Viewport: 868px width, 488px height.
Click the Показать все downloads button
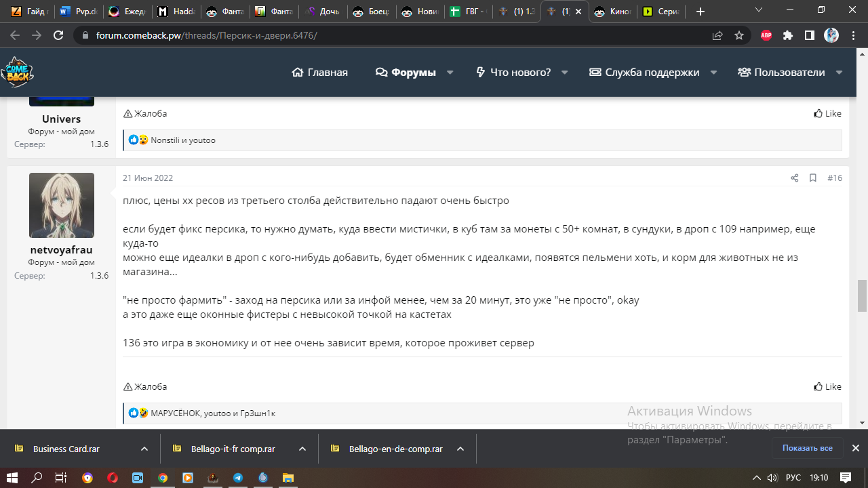(807, 448)
